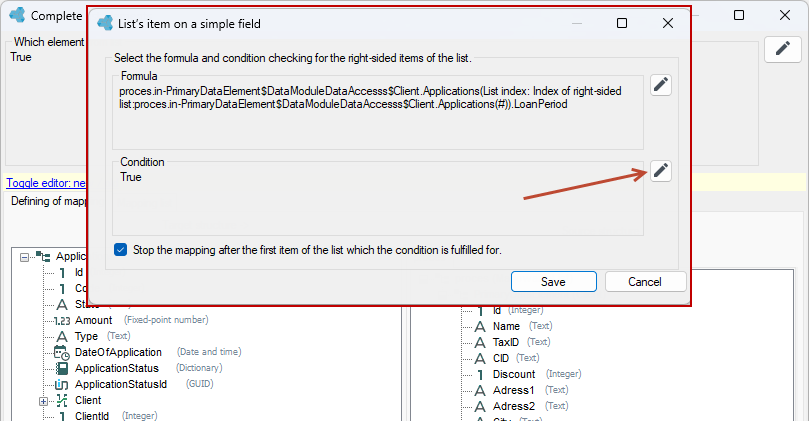Expand the Client tree node
The image size is (809, 421).
(x=43, y=401)
